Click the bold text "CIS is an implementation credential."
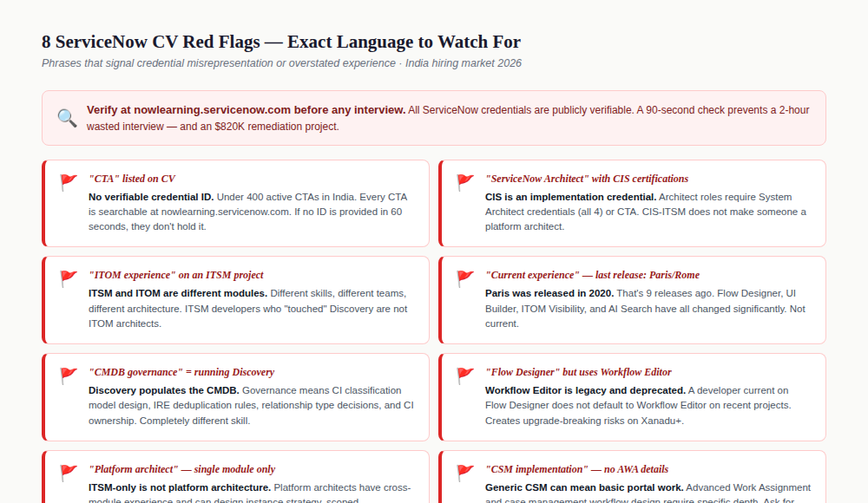 (x=571, y=197)
